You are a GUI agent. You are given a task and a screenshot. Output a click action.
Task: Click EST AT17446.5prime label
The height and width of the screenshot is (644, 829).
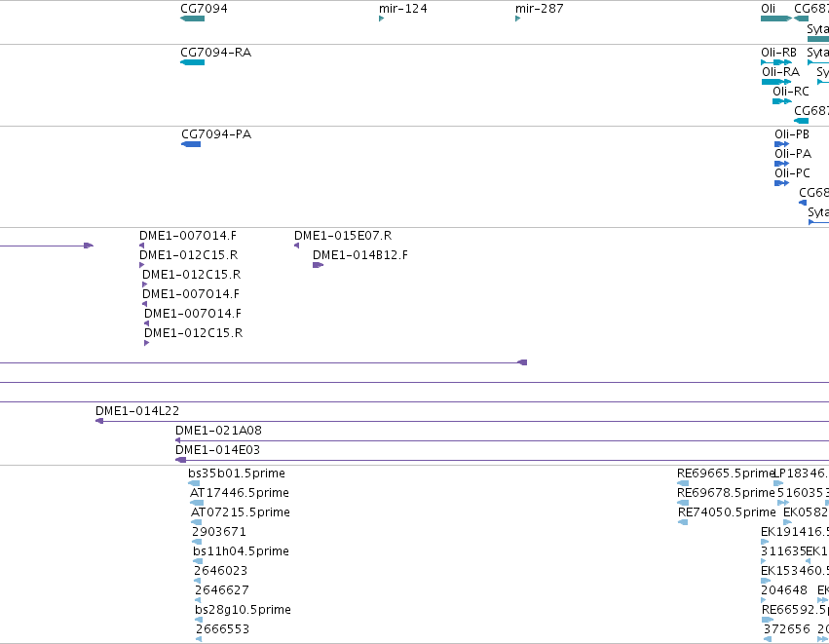(x=239, y=493)
